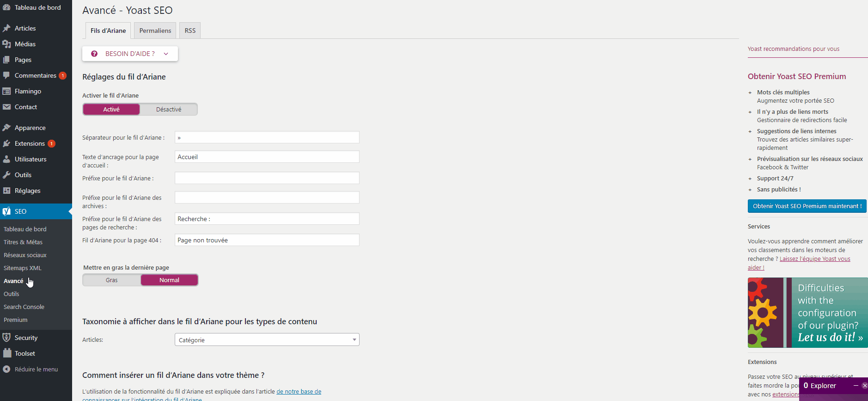Click Obtenir Yoast SEO Premium maintenant button
Screen dimensions: 868x401
807,206
